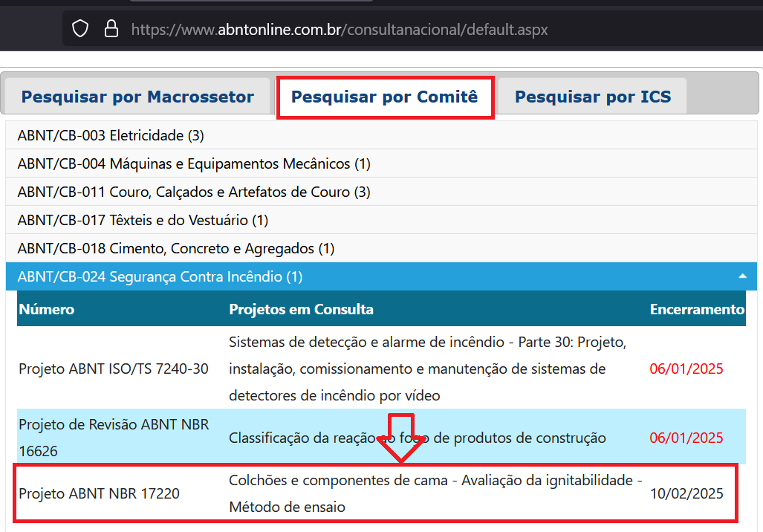
Task: Click the Encerramento column header
Action: (x=697, y=309)
